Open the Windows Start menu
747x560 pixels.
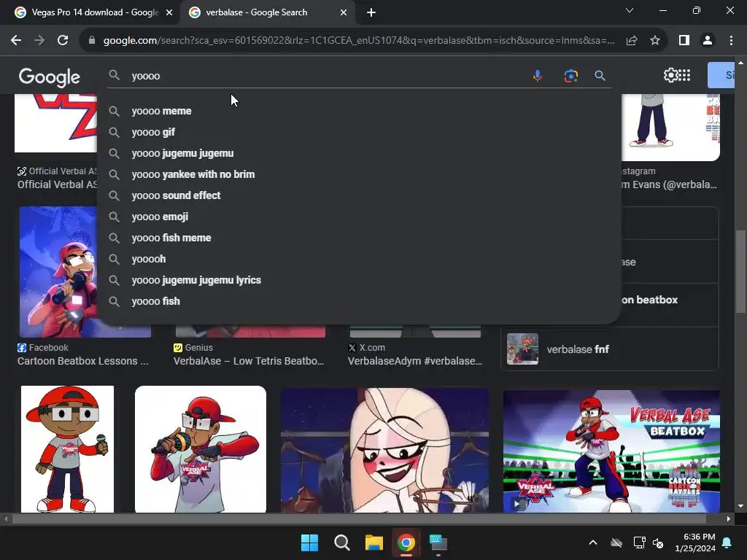click(309, 542)
